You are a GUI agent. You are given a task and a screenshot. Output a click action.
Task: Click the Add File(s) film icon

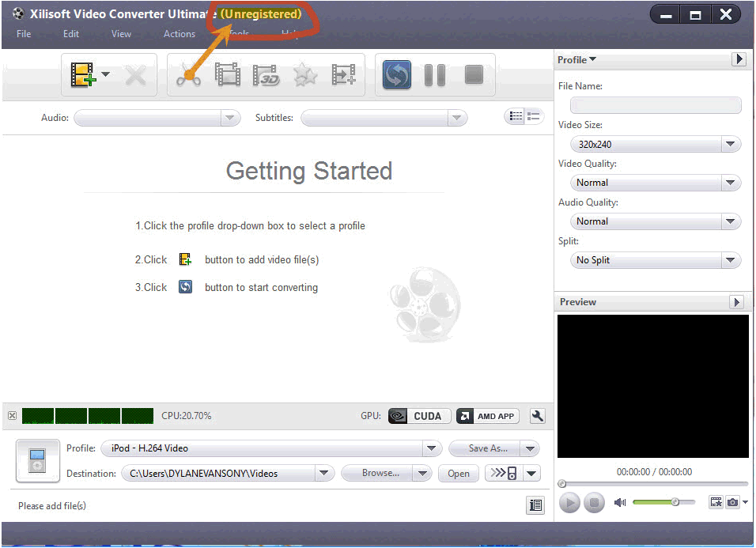[x=81, y=75]
